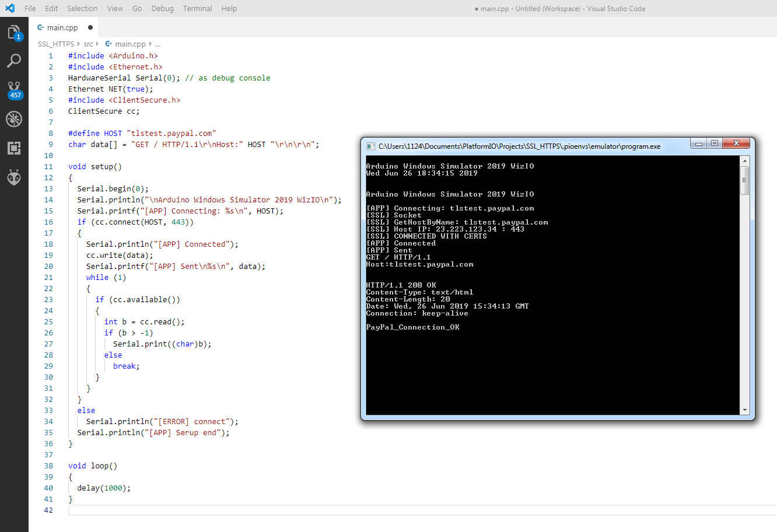Image resolution: width=777 pixels, height=532 pixels.
Task: Open the Selection menu
Action: pyautogui.click(x=82, y=8)
